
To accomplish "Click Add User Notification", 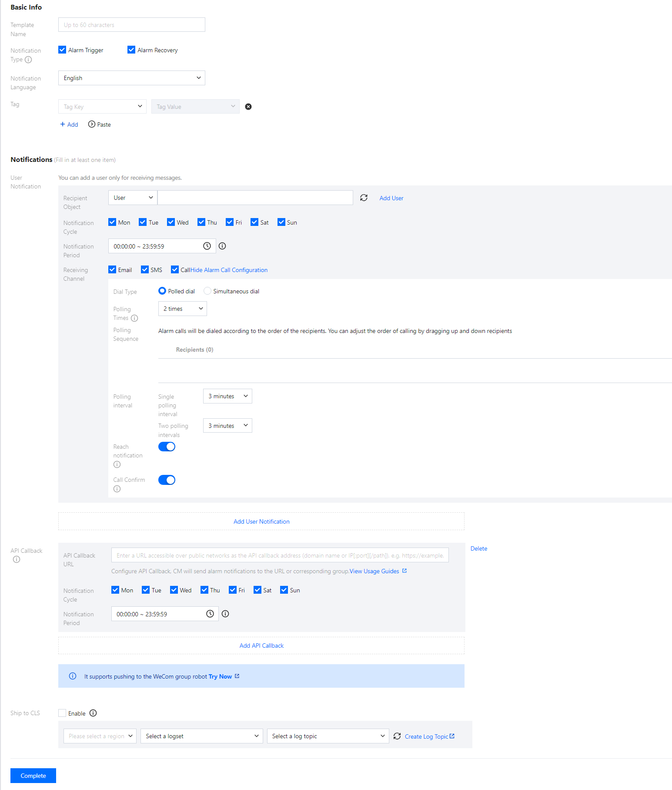I will 261,521.
